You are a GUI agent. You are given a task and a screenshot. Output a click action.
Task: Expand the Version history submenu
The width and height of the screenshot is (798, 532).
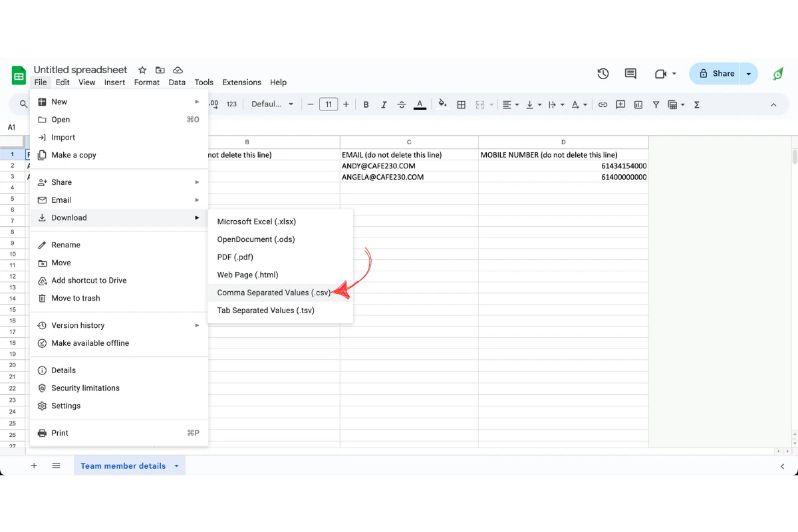119,325
